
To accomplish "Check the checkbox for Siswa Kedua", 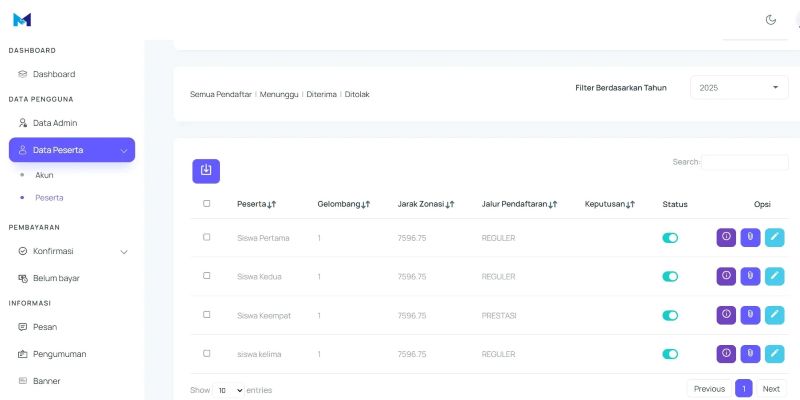I will point(207,276).
